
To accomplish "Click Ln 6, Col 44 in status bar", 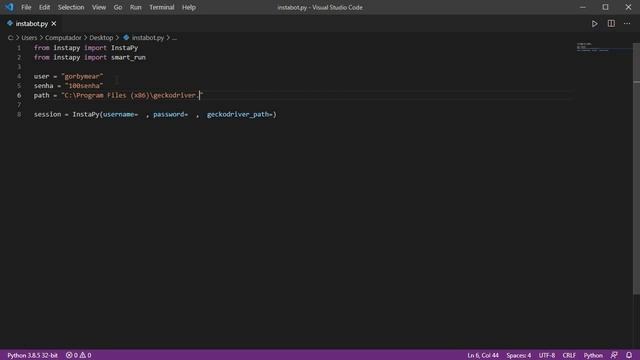I will (x=483, y=355).
